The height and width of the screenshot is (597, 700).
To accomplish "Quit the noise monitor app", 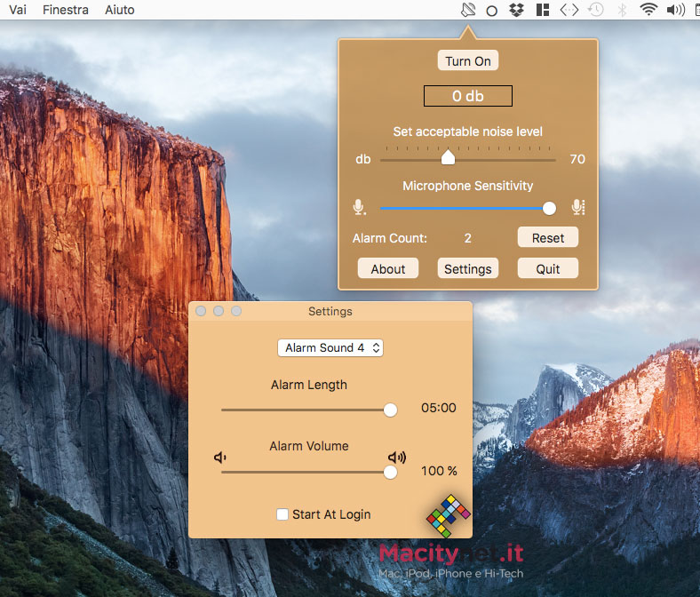I will tap(548, 269).
